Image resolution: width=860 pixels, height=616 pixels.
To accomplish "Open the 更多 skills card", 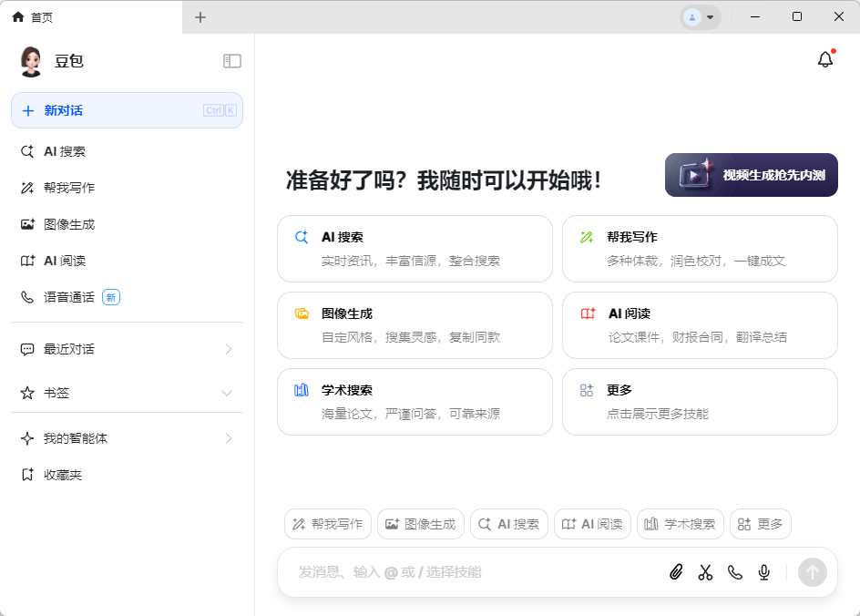I will pos(700,402).
